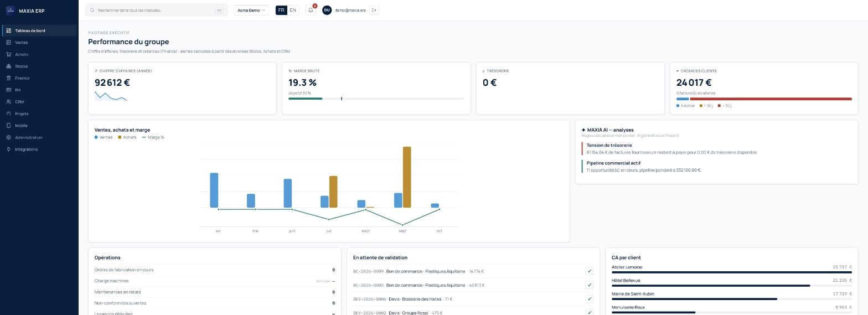This screenshot has width=868, height=315.
Task: Open the notifications bell
Action: (311, 10)
